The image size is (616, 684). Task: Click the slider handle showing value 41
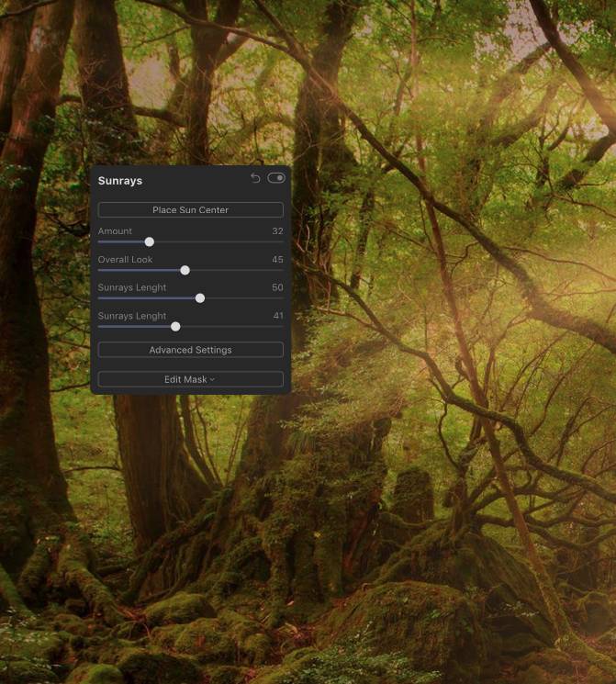175,327
